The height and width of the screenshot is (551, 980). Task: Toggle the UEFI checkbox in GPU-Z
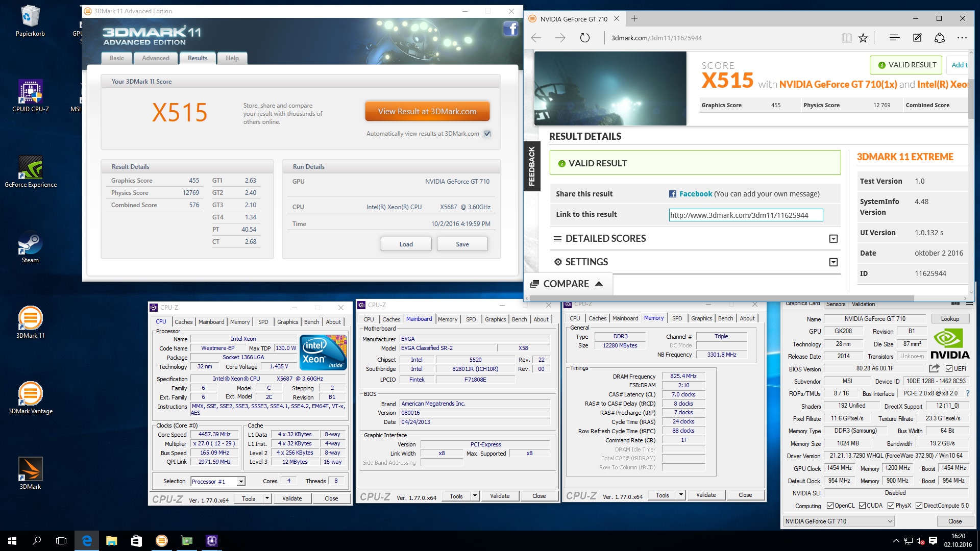point(949,368)
